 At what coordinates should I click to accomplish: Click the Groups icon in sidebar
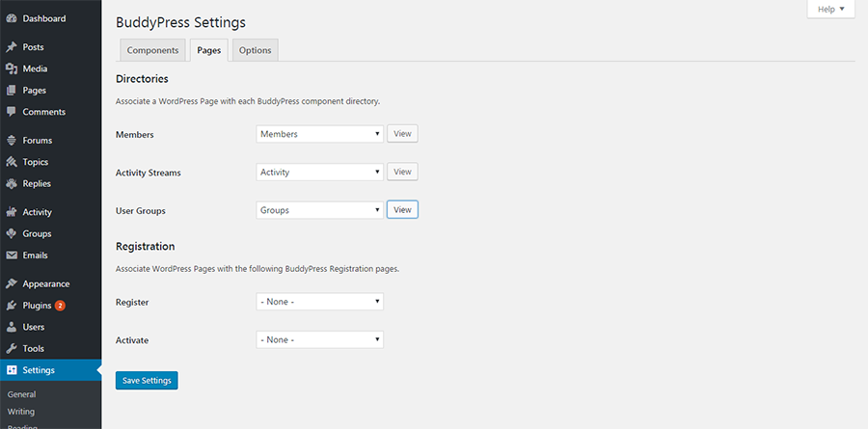point(11,233)
